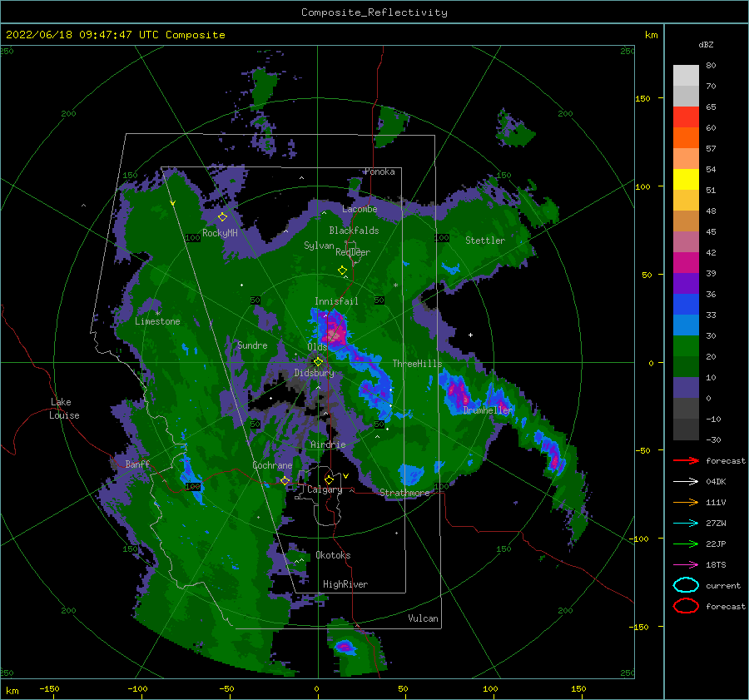
Task: Click the yellow diamond marker below Cochrane
Action: 285,480
